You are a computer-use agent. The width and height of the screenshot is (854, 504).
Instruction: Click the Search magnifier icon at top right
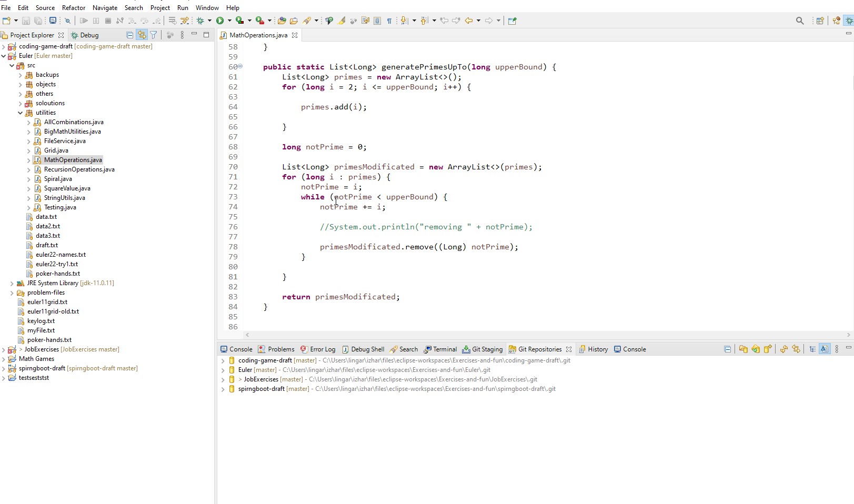(800, 21)
